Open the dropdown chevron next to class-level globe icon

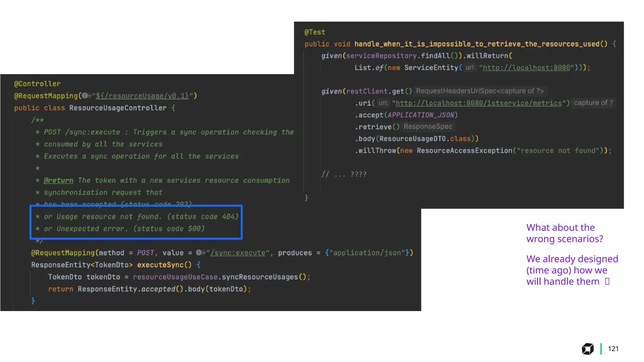click(90, 96)
